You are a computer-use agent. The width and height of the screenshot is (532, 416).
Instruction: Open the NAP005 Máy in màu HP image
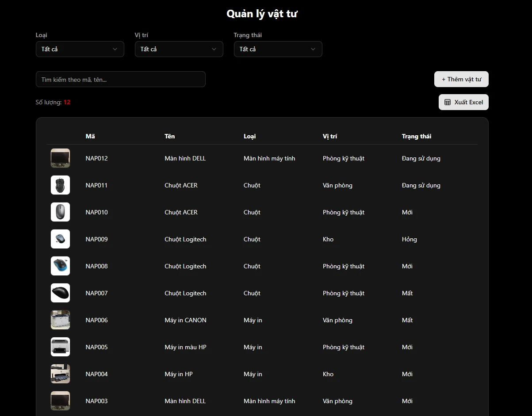(x=60, y=347)
